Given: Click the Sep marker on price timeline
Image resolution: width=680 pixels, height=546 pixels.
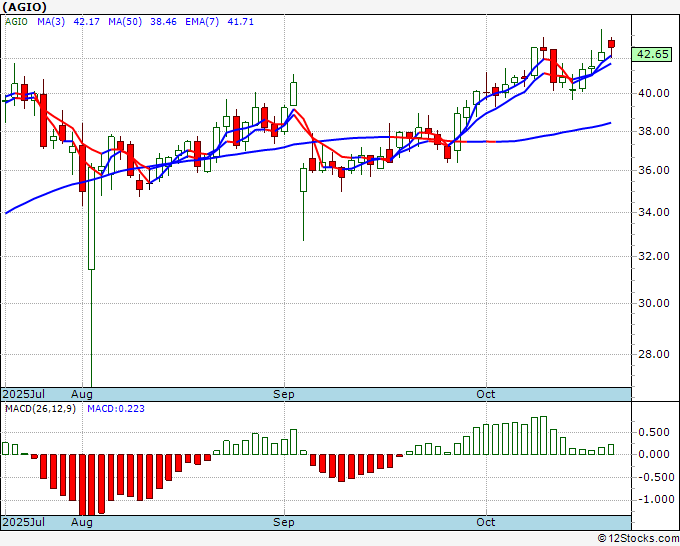Looking at the screenshot, I should pyautogui.click(x=284, y=394).
